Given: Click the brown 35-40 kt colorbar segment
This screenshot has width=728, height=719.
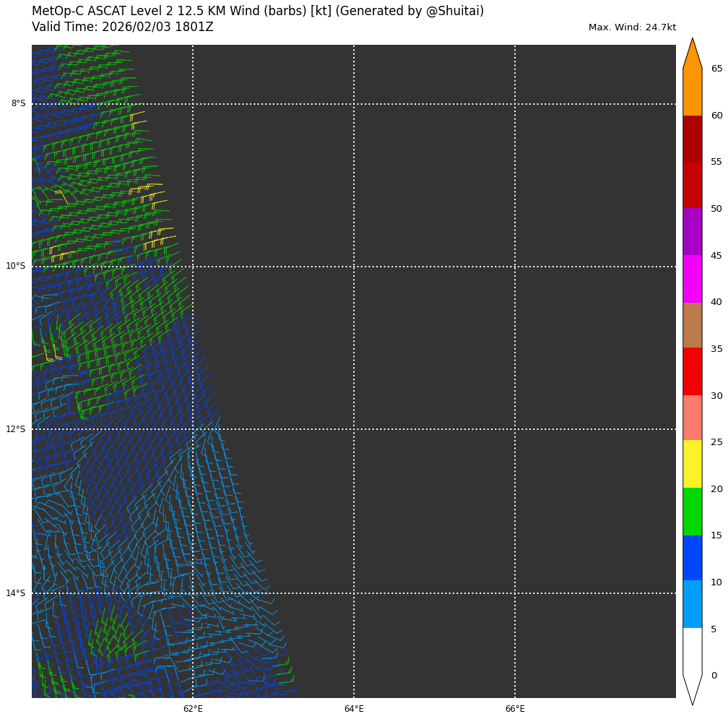Looking at the screenshot, I should [692, 325].
